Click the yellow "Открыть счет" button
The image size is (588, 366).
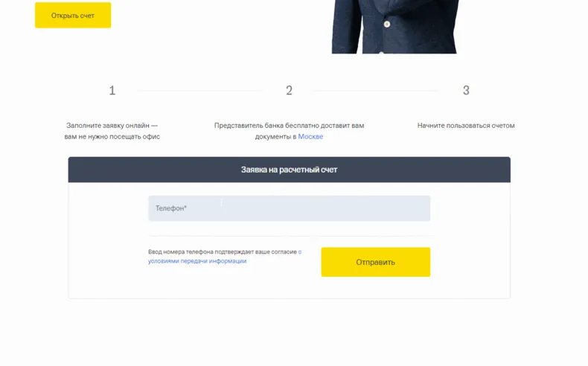point(73,16)
